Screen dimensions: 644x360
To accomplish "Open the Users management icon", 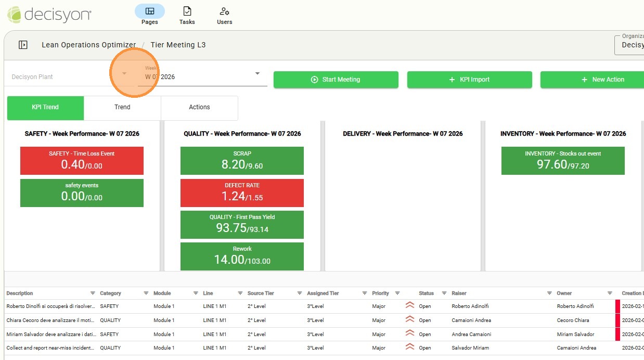I will [224, 11].
